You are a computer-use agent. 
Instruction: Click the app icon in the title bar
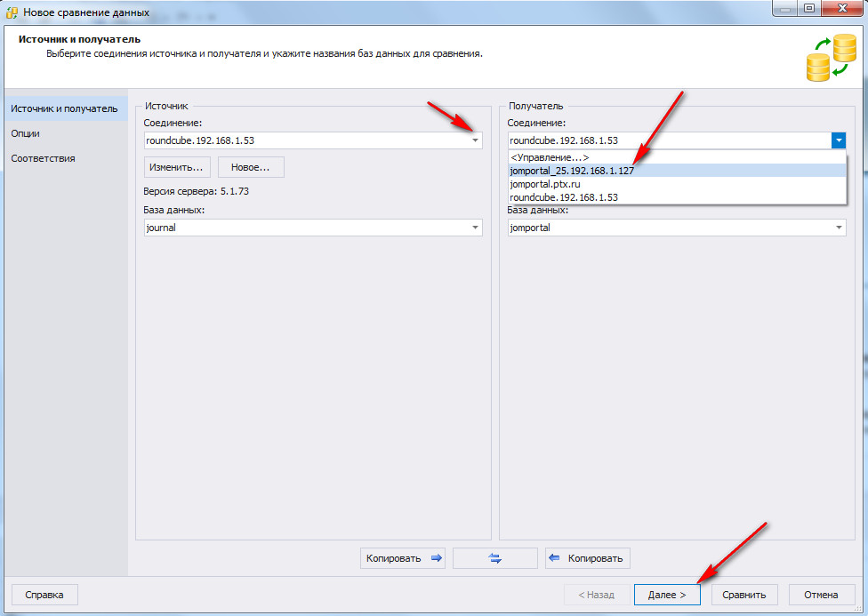click(x=13, y=13)
